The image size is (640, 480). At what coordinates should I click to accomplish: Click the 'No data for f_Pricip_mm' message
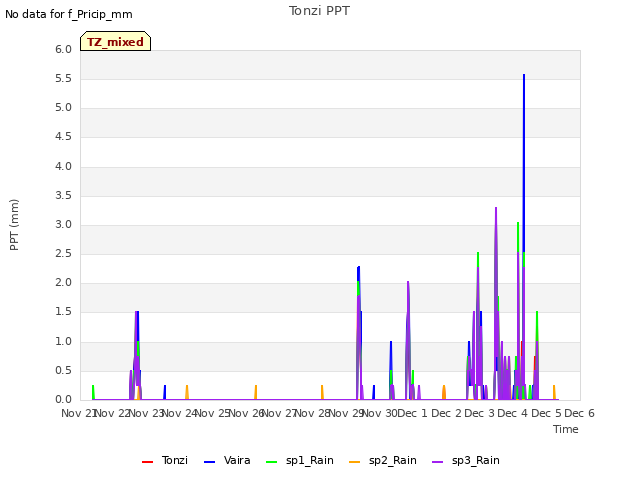coord(69,14)
